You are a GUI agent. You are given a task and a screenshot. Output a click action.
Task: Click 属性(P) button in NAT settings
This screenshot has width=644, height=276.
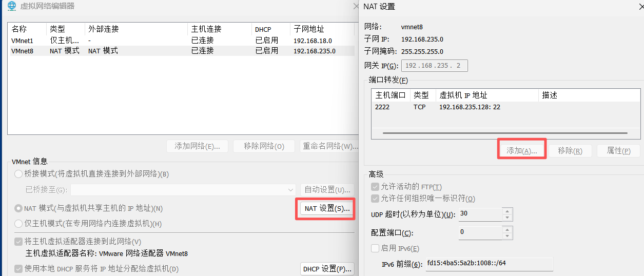pyautogui.click(x=618, y=151)
